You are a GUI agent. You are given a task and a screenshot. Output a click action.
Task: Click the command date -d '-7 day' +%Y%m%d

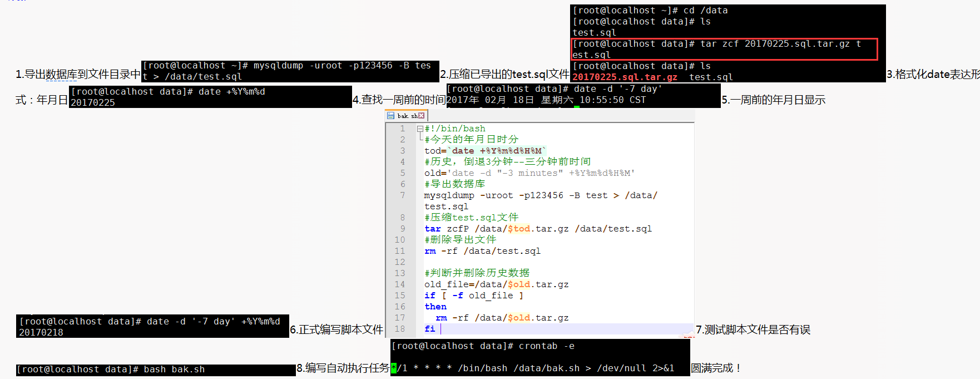pyautogui.click(x=214, y=322)
